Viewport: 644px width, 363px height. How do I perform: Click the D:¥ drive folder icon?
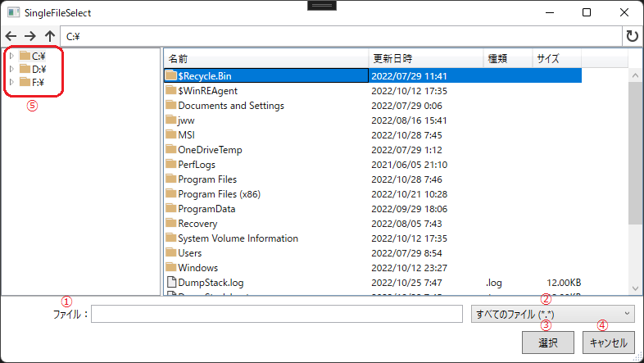[25, 69]
